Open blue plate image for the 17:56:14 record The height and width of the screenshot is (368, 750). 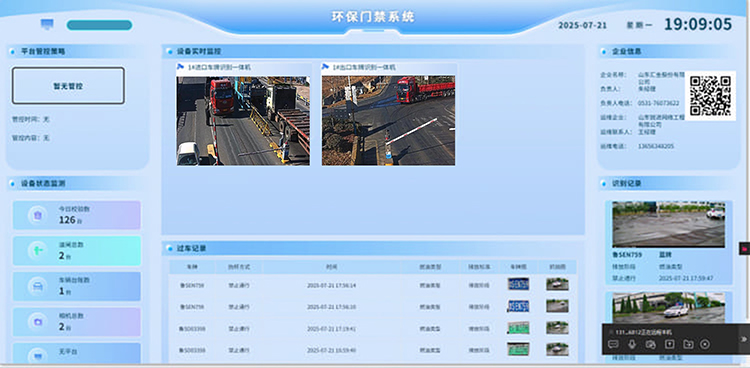click(518, 284)
